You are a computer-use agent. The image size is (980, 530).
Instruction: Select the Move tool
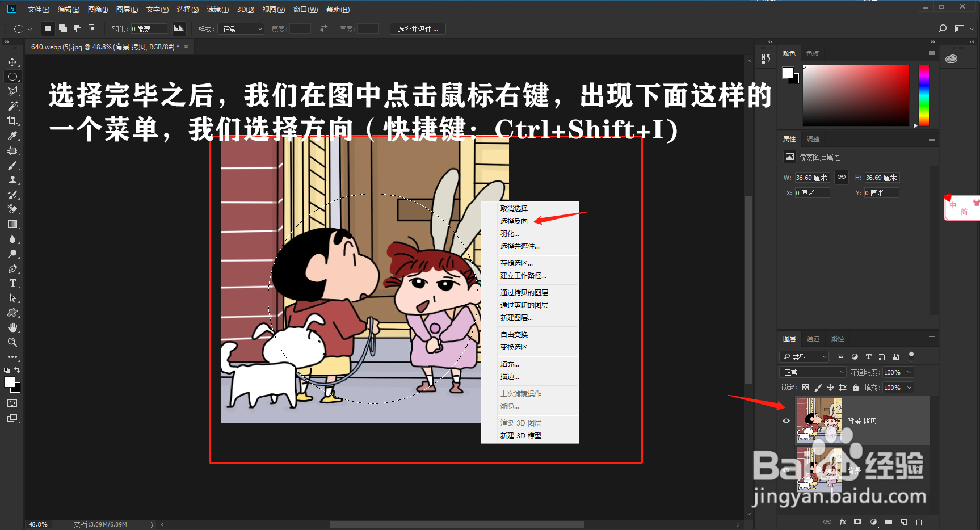point(12,62)
